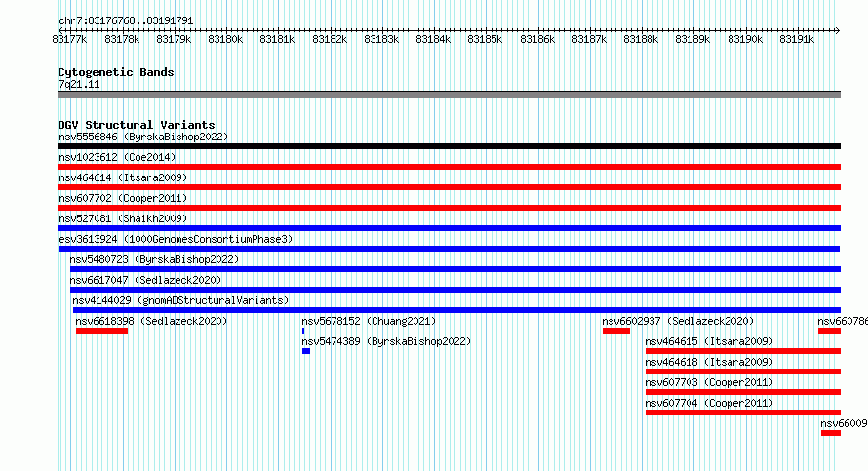Screen dimensions: 868x471
Task: Open nsv464615 (Itsara2009) label
Action: [709, 341]
